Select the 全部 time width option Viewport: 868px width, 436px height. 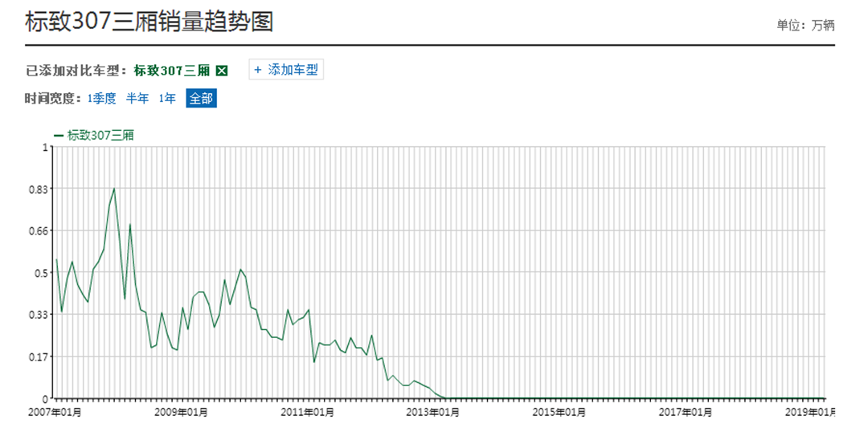(x=201, y=98)
